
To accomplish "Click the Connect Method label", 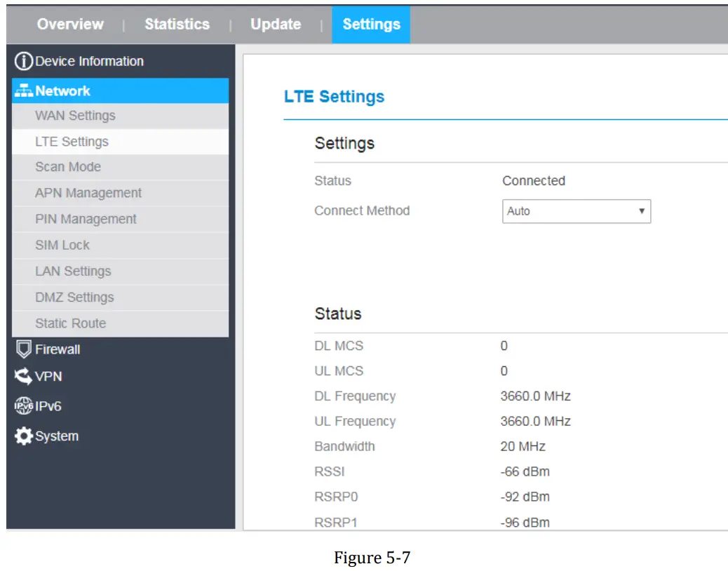I will [362, 210].
